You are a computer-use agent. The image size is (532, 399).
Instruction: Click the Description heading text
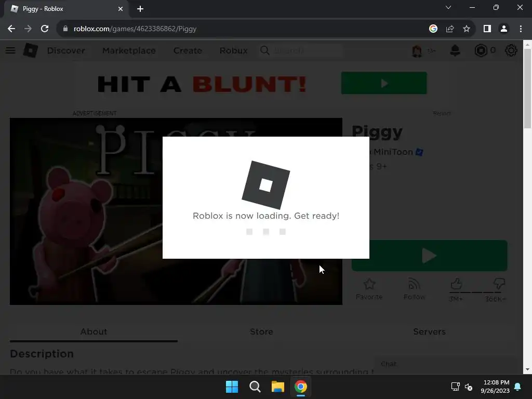coord(42,354)
